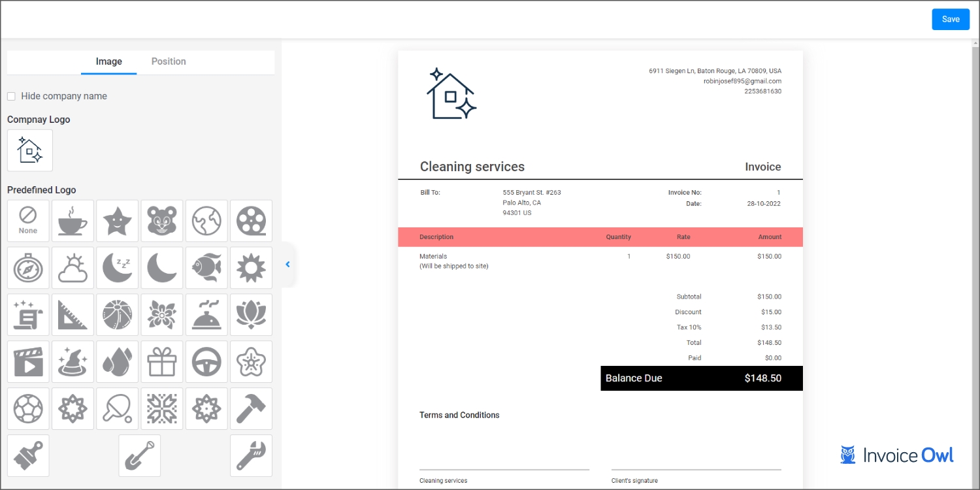Choose the sleeping moon logo
Viewport: 980px width, 490px height.
(x=118, y=268)
